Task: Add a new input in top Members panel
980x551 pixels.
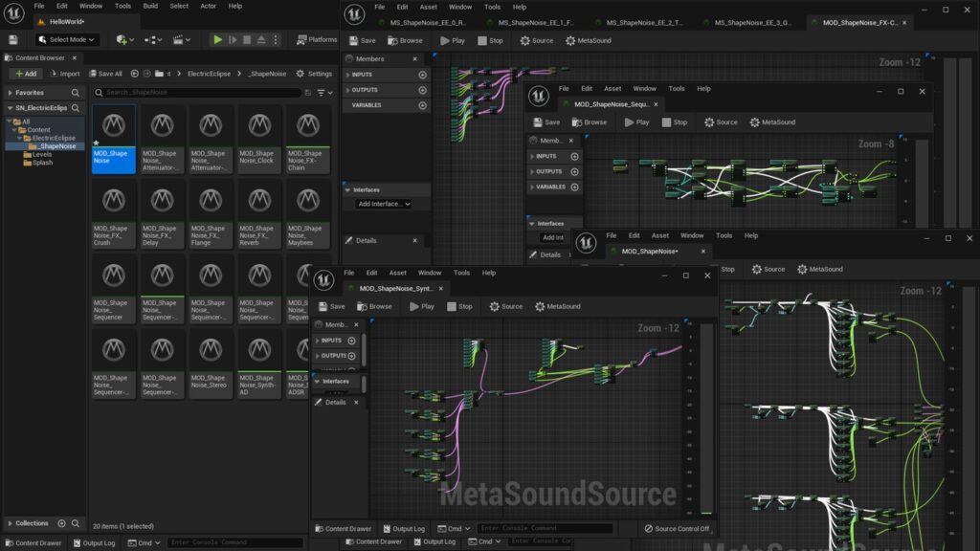Action: point(422,75)
